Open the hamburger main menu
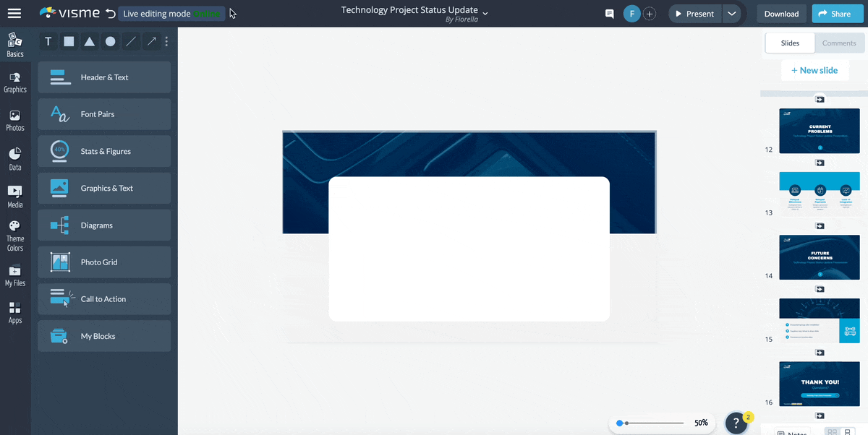Viewport: 868px width, 435px height. pyautogui.click(x=14, y=14)
